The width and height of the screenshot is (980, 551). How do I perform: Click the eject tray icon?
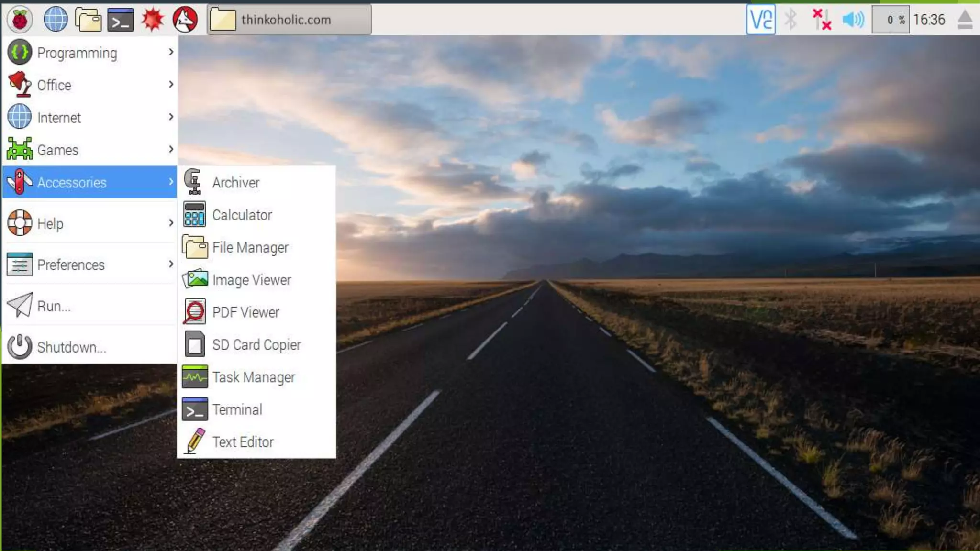[x=965, y=20]
